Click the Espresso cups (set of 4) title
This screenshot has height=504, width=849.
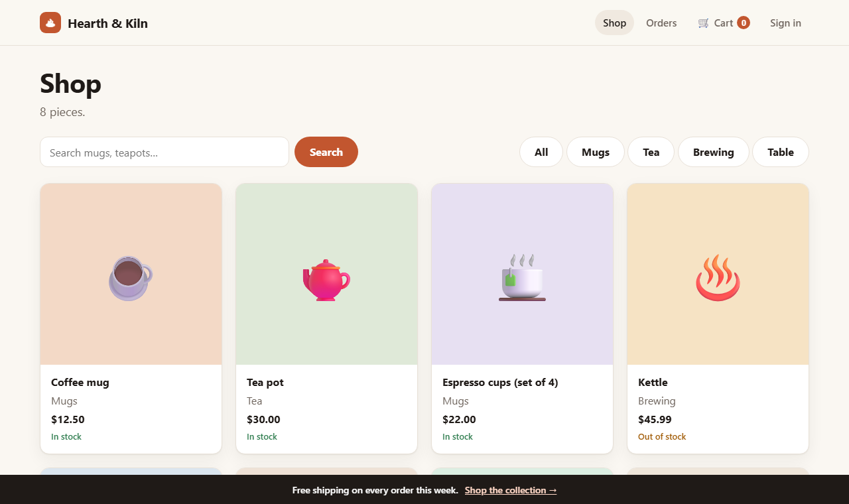click(x=500, y=382)
